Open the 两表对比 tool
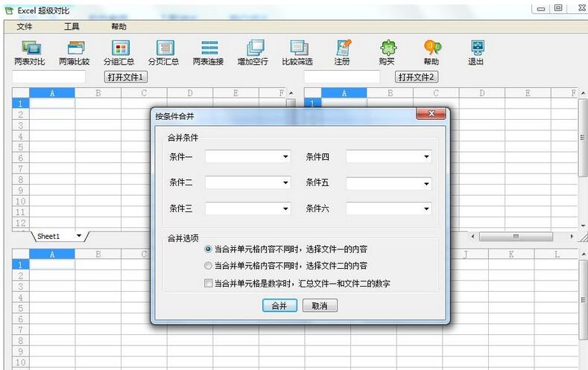The height and width of the screenshot is (370, 588). click(29, 53)
